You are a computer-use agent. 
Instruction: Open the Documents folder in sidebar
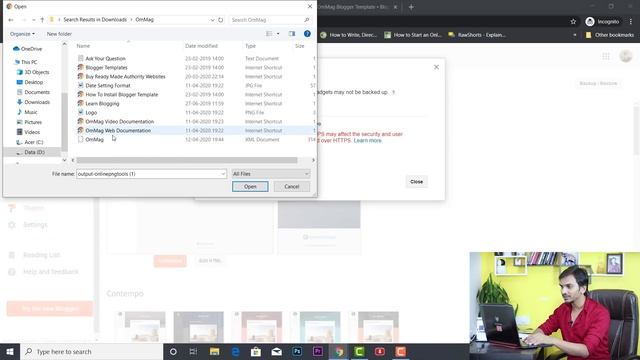pyautogui.click(x=33, y=92)
